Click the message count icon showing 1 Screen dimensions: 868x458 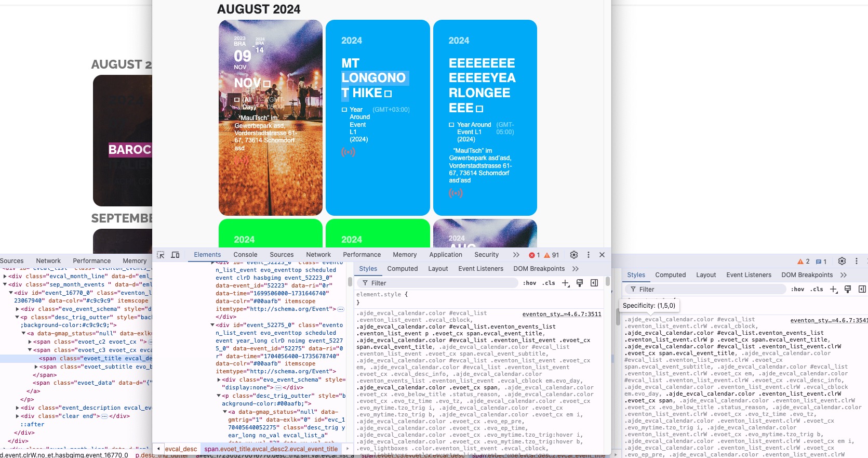pyautogui.click(x=821, y=261)
